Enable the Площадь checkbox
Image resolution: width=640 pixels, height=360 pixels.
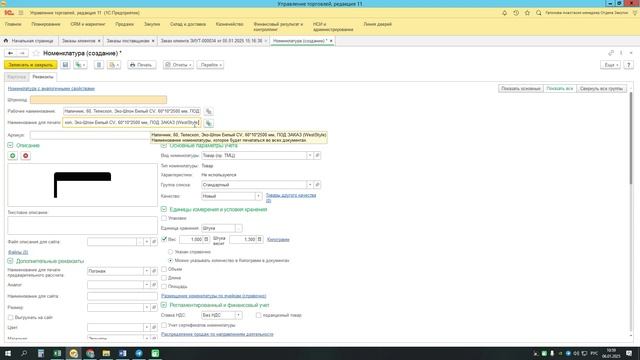click(164, 287)
